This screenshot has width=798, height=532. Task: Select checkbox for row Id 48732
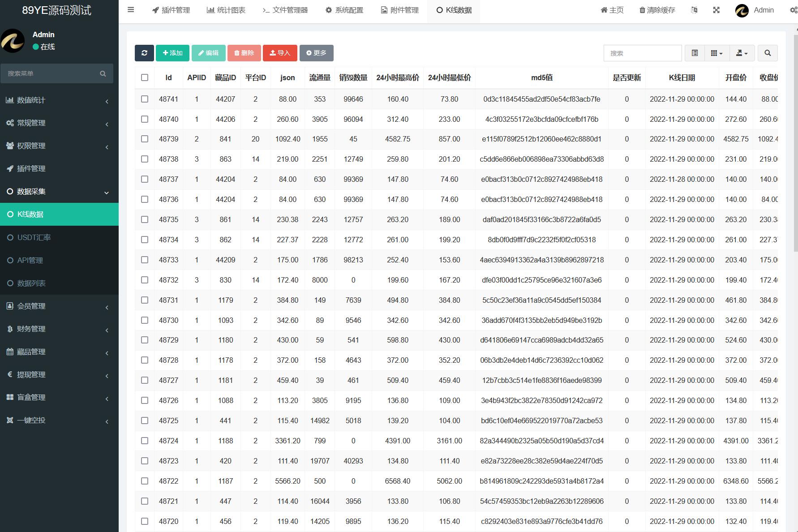point(145,280)
